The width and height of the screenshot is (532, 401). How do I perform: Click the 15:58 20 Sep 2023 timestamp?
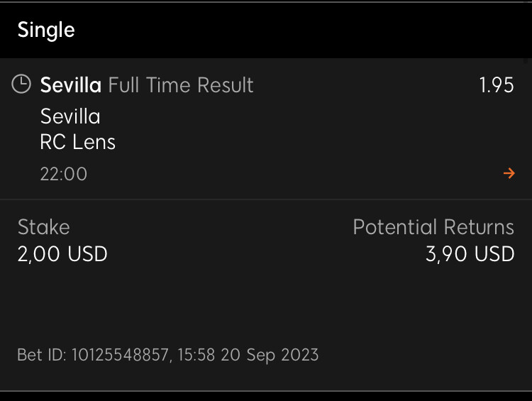tap(248, 355)
